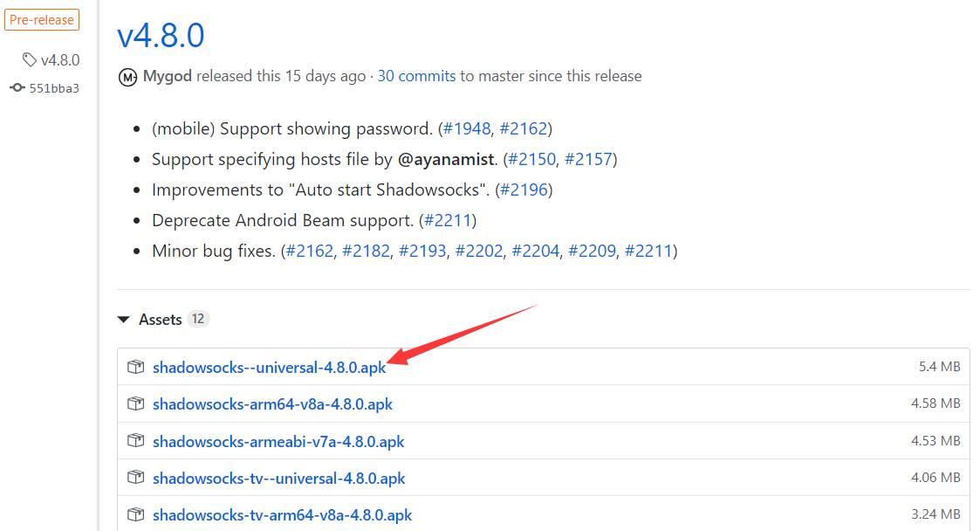Click the package icon beside shadowsocks--universal-4.8.0.apk
Image resolution: width=980 pixels, height=531 pixels.
click(134, 367)
